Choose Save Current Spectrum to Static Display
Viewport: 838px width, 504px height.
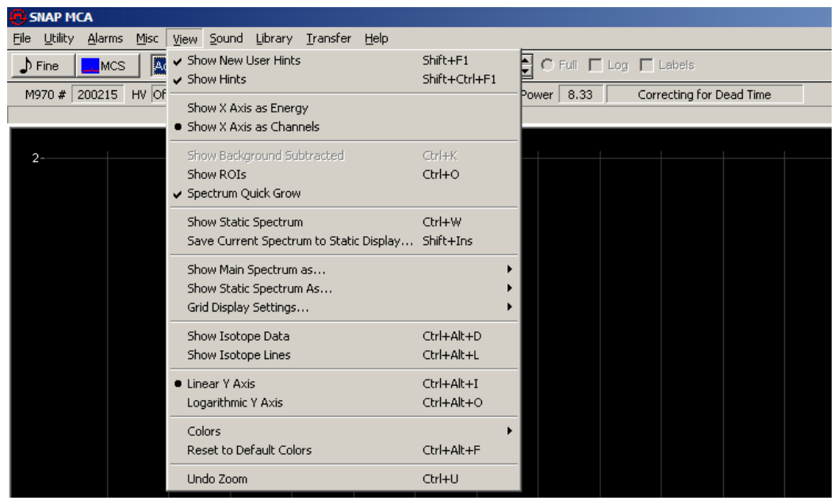343,241
